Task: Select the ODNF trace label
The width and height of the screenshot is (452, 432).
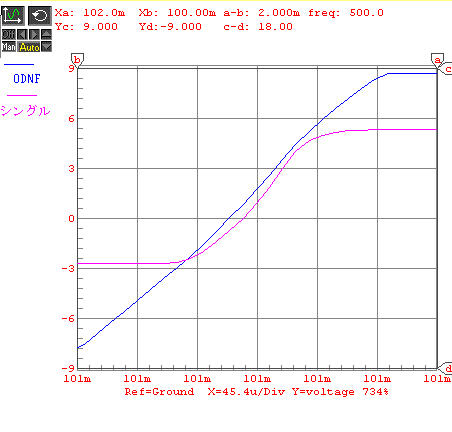Action: point(27,79)
